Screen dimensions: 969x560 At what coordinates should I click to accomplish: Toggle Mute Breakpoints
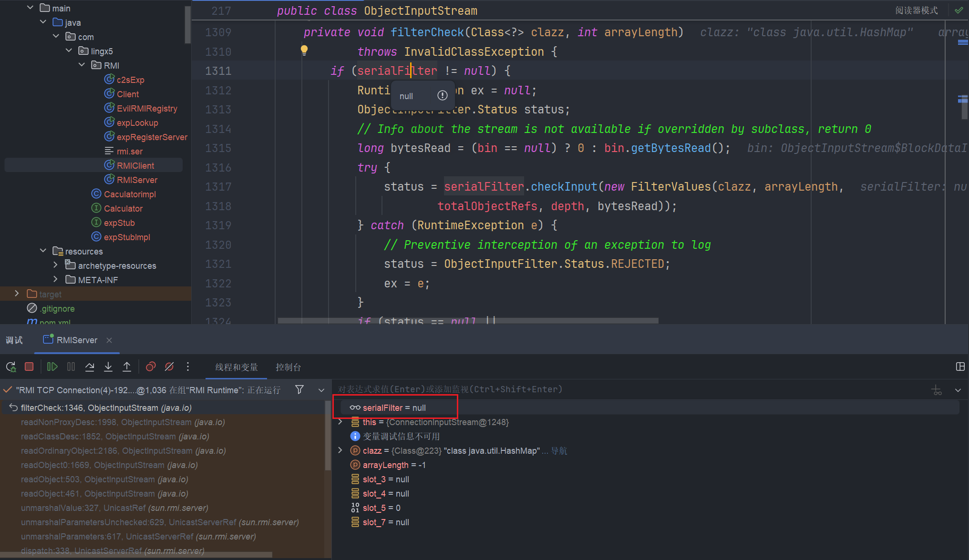169,367
